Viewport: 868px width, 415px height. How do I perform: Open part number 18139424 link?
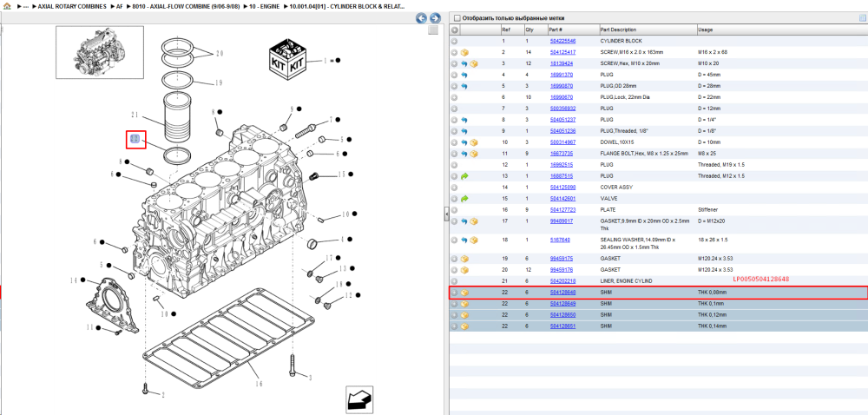click(561, 63)
